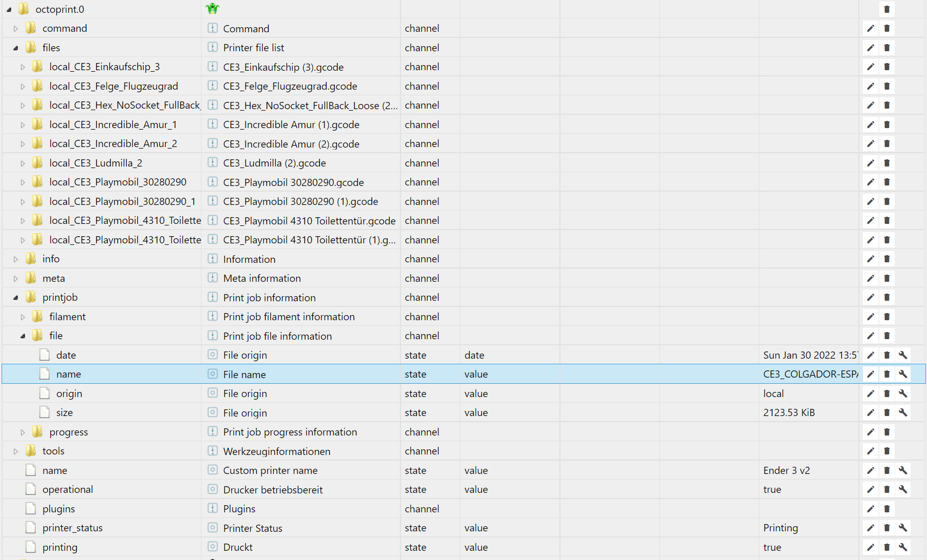Open wrench settings for the size state
927x560 pixels.
tap(903, 412)
